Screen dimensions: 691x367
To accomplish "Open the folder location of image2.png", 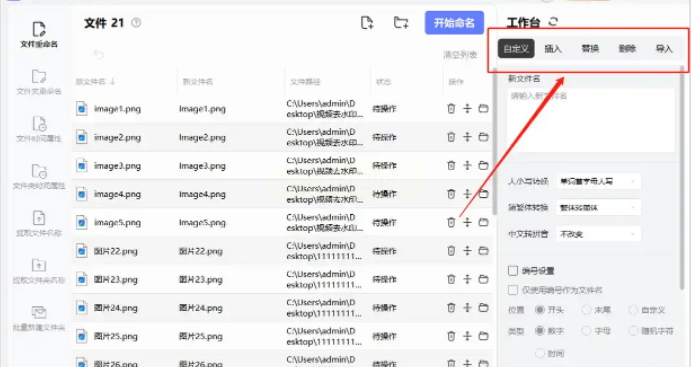I will pos(483,137).
